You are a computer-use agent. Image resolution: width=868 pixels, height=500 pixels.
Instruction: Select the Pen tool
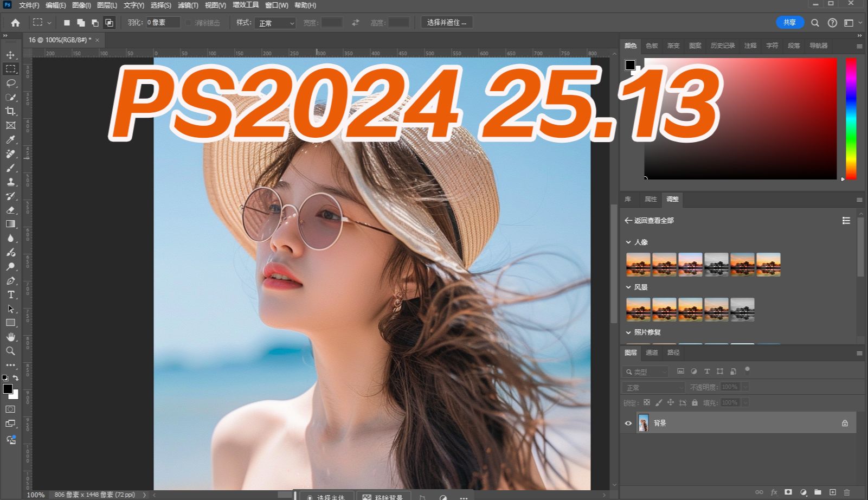(x=10, y=280)
